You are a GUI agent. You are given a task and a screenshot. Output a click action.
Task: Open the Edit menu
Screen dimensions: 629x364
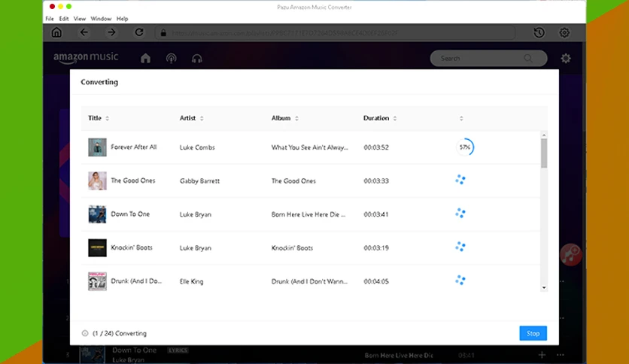64,19
